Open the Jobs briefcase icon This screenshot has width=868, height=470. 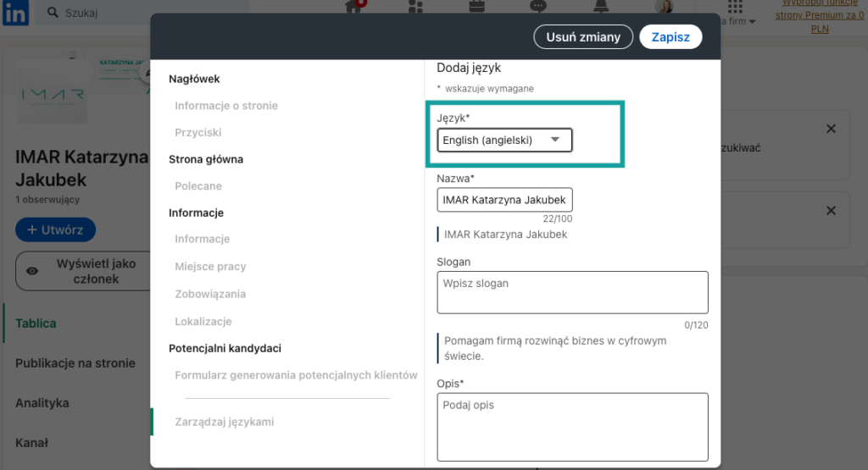476,6
